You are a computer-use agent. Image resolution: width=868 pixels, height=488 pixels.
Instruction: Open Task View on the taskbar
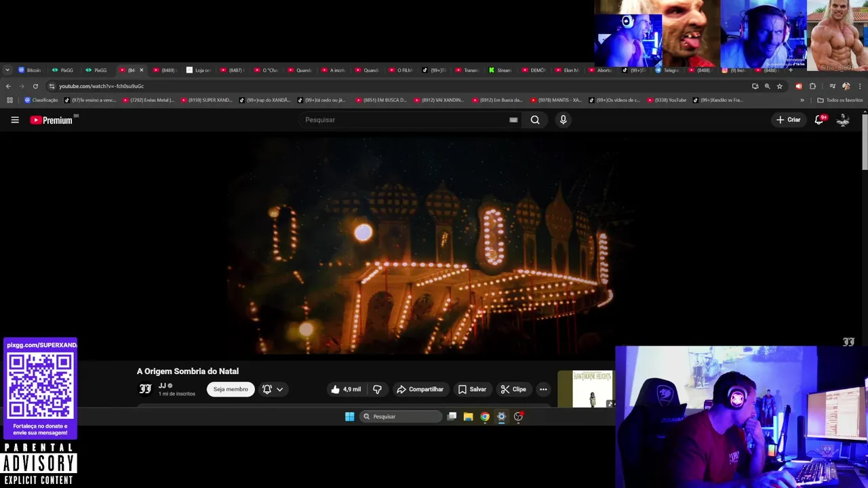coord(452,417)
